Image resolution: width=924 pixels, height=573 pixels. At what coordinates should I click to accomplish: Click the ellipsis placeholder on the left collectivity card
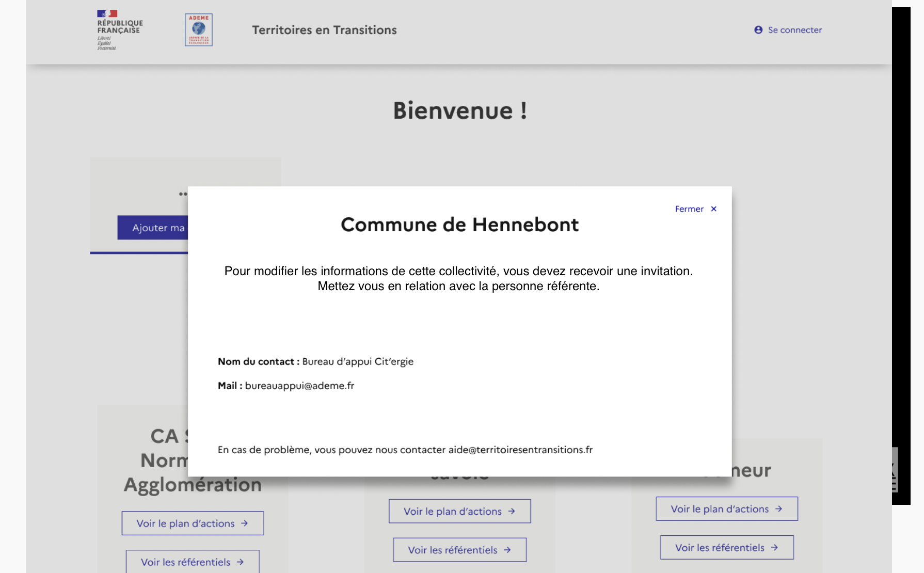(x=184, y=194)
